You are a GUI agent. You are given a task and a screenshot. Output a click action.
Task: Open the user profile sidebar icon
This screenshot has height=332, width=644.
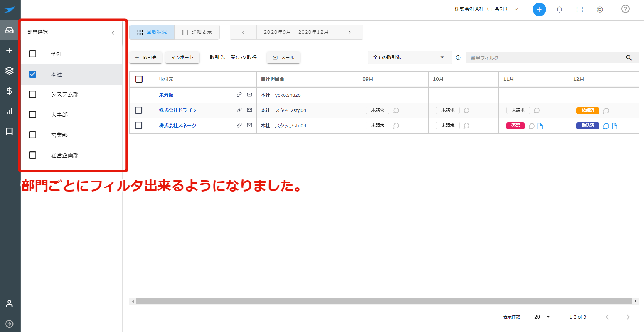coord(9,304)
